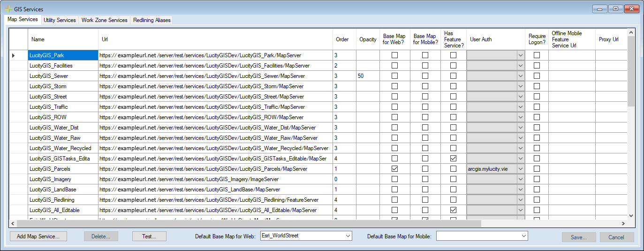Check Base Map for Mobile on LucityGIS_Imagery
This screenshot has height=251, width=644.
[425, 179]
